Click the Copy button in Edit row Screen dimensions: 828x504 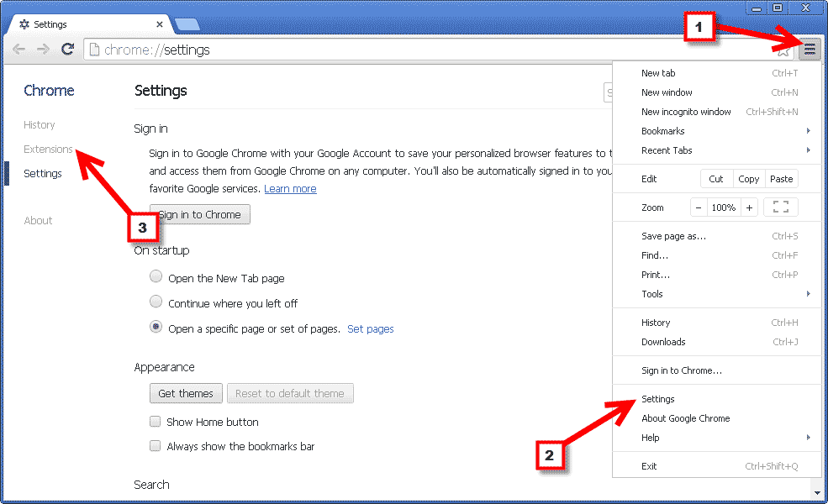click(748, 179)
